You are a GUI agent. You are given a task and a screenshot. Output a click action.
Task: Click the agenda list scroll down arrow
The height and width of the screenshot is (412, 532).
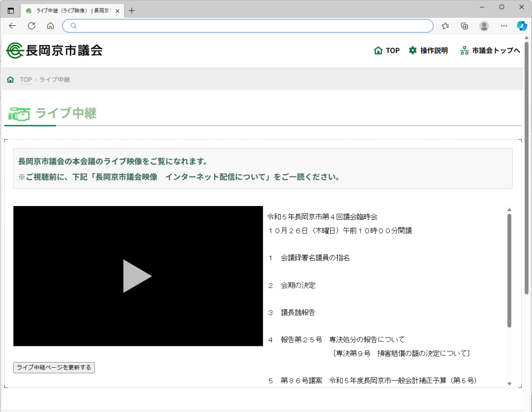(509, 384)
